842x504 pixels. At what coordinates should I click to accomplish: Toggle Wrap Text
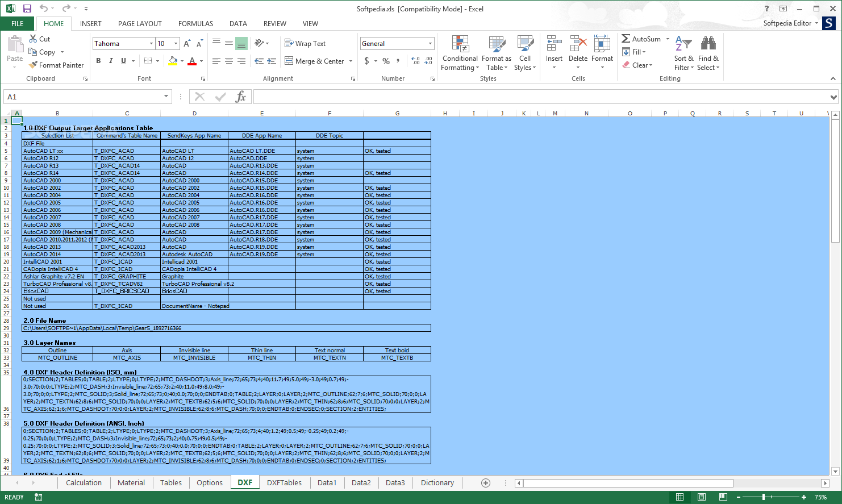pyautogui.click(x=305, y=43)
